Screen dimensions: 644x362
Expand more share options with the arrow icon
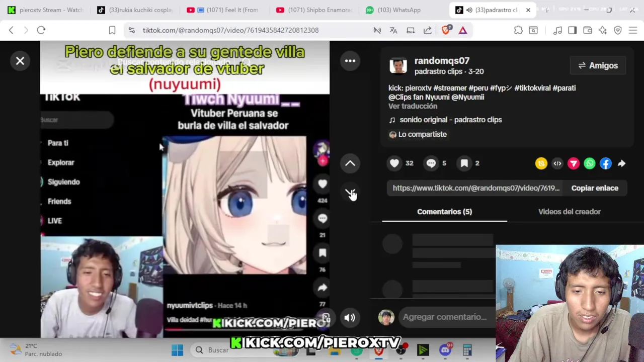(x=622, y=163)
